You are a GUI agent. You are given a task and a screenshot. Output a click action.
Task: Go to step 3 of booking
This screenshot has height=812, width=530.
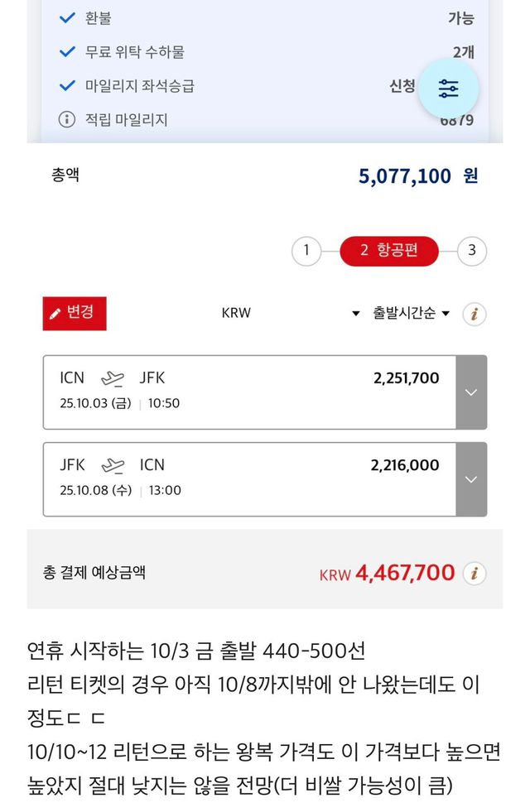click(472, 251)
